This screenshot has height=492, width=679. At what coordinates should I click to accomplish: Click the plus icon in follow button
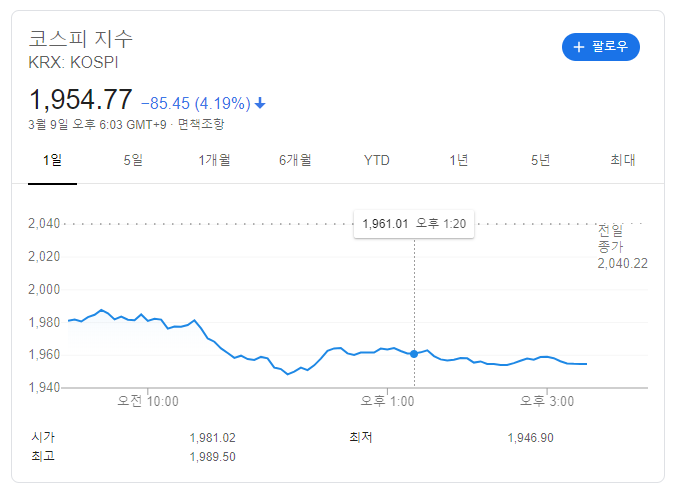tap(579, 47)
